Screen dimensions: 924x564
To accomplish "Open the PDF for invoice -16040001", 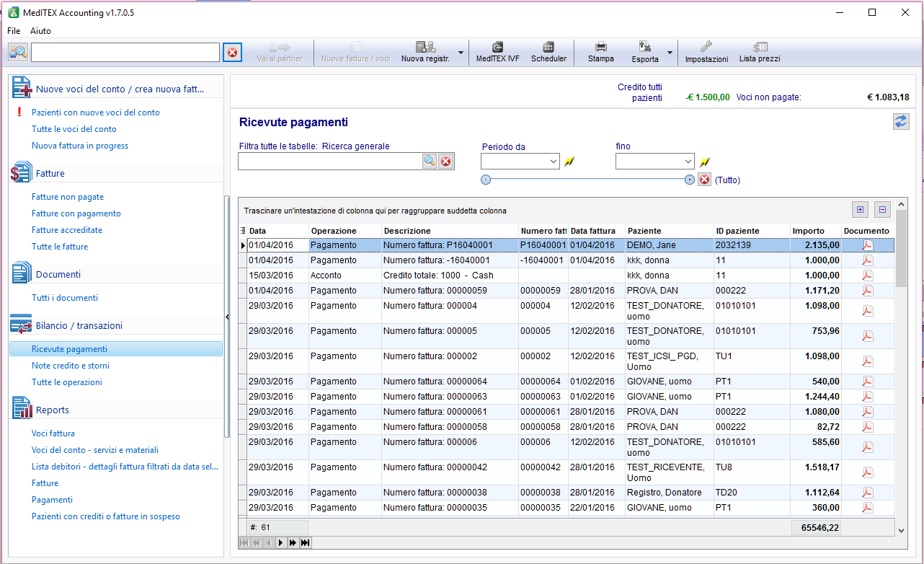I will click(868, 260).
